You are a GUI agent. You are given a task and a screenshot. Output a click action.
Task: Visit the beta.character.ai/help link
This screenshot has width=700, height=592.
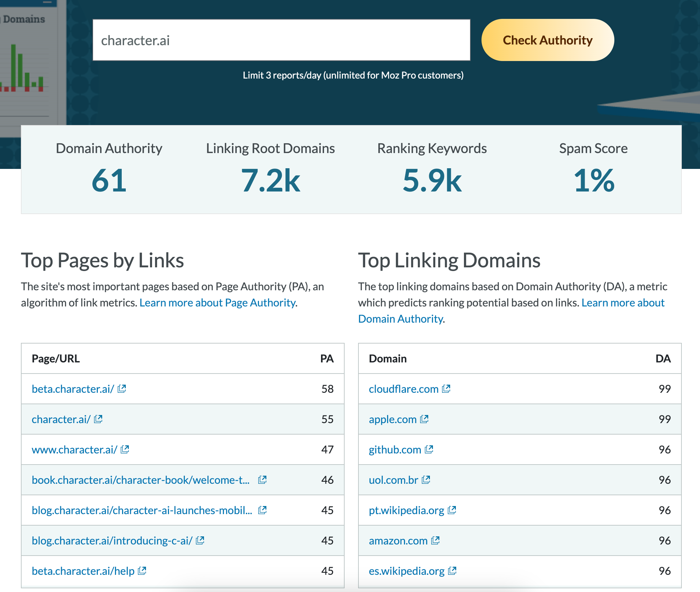click(x=83, y=571)
